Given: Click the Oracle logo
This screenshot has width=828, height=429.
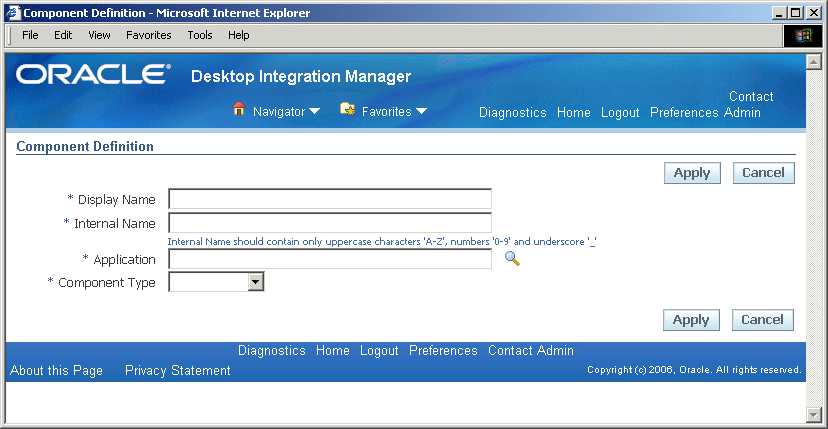Looking at the screenshot, I should point(93,74).
